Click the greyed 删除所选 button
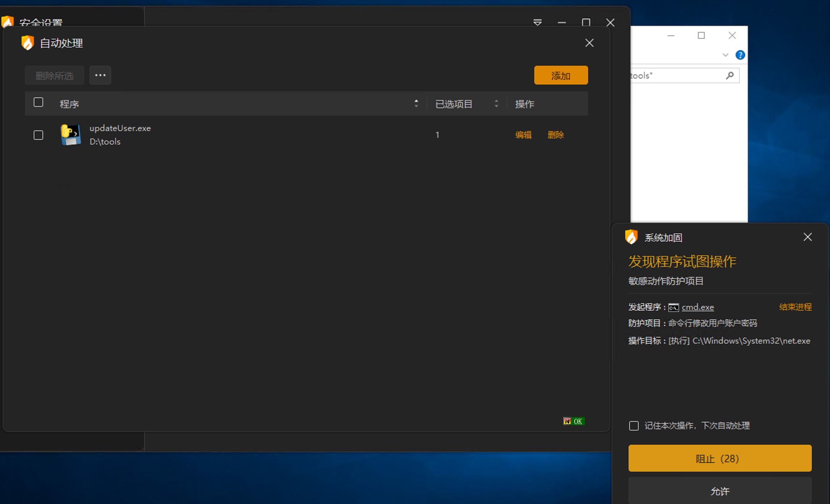This screenshot has height=504, width=830. [x=55, y=75]
